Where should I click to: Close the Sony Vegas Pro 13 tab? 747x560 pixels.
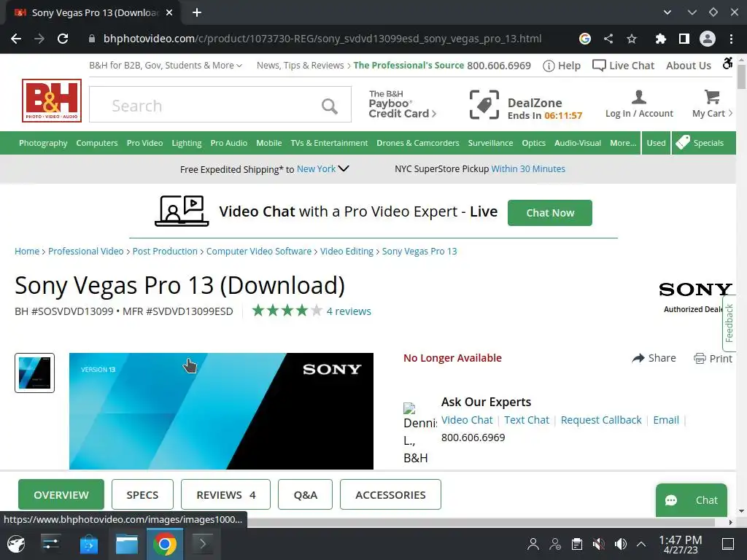pyautogui.click(x=169, y=13)
